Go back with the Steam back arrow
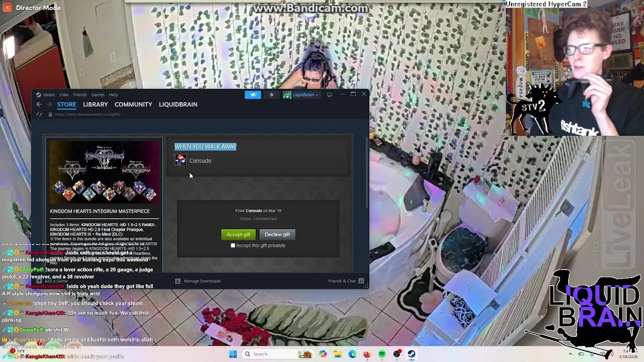 coord(39,104)
